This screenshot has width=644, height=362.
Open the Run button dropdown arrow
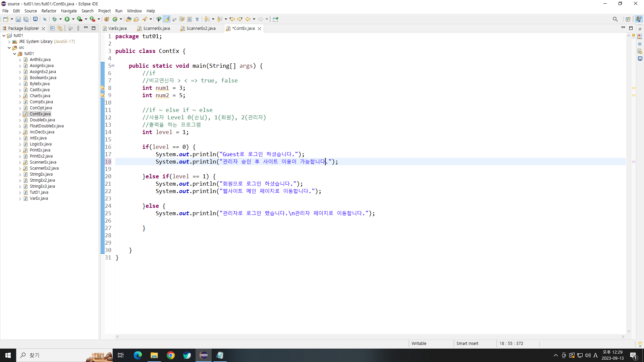[x=73, y=19]
